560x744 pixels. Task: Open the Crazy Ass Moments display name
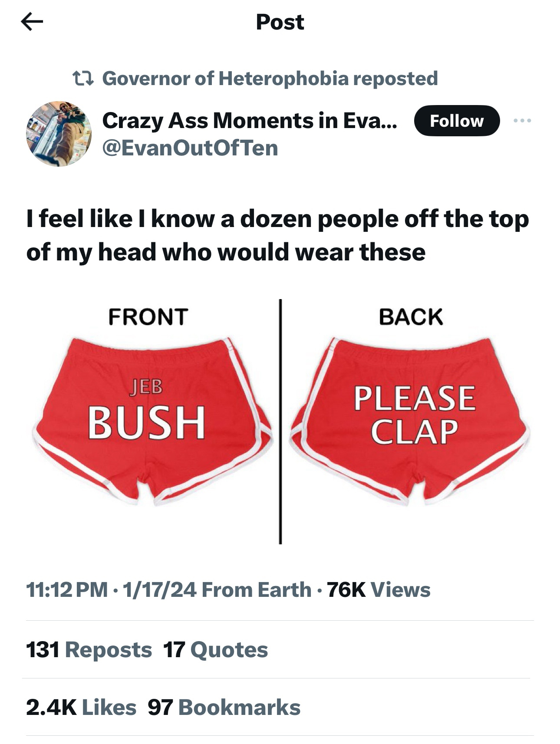[x=249, y=120]
